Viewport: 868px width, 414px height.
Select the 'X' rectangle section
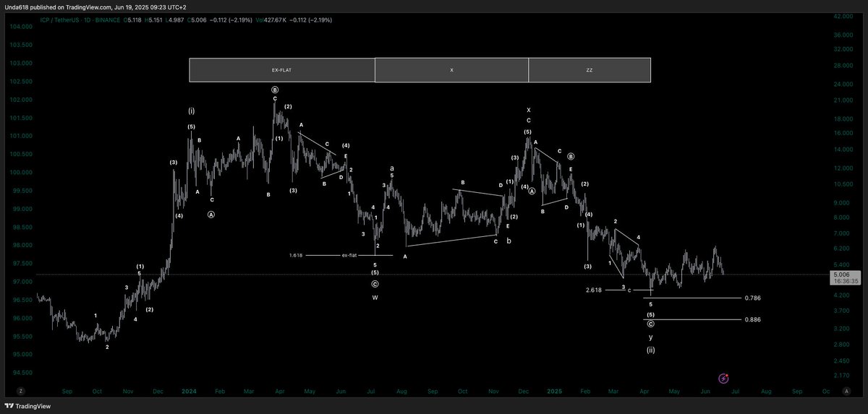coord(451,71)
